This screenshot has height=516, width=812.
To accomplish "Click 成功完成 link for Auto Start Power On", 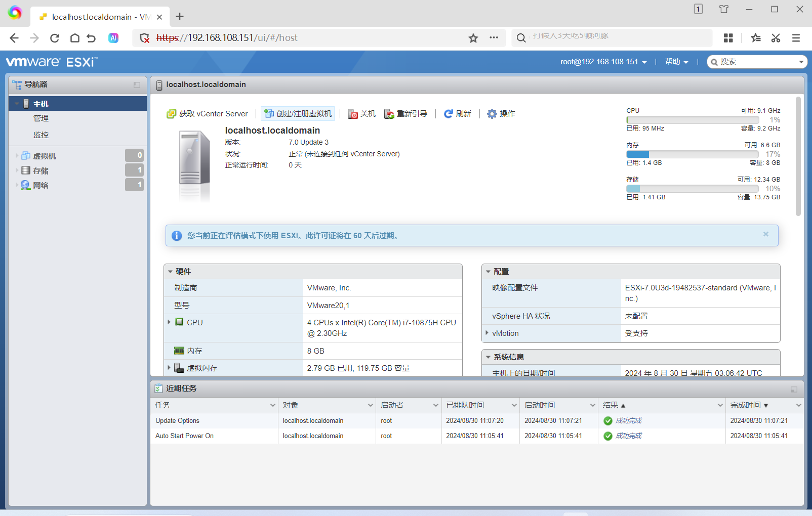I will (629, 436).
